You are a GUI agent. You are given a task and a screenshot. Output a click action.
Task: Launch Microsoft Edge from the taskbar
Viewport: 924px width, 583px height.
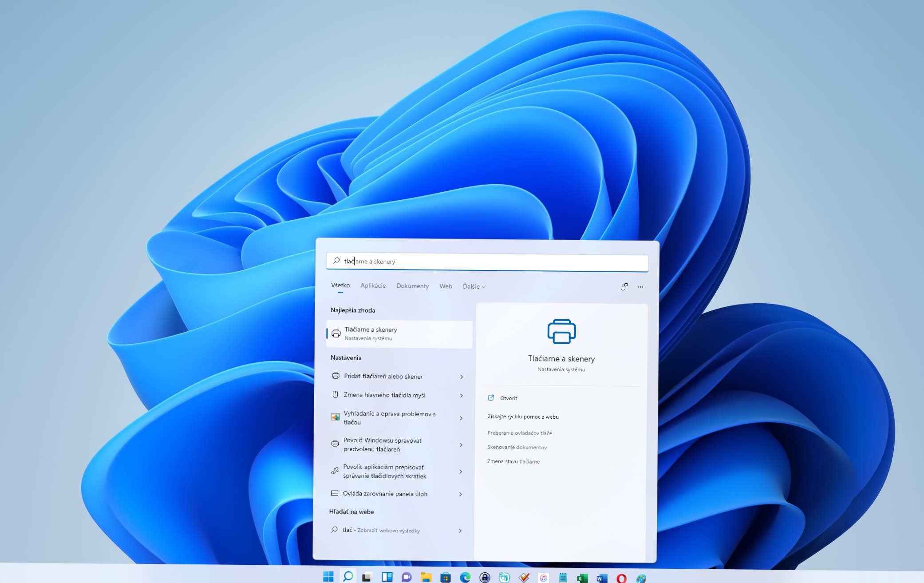tap(465, 577)
